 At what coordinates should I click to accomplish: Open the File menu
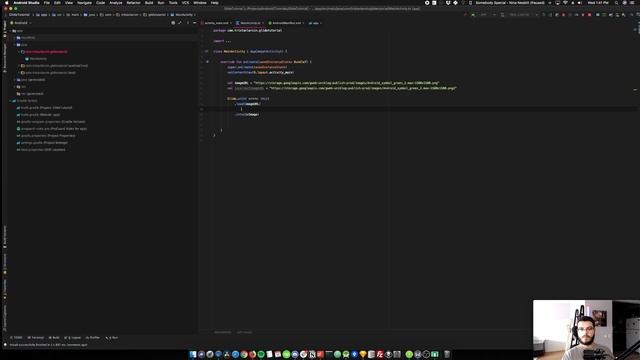[x=47, y=2]
